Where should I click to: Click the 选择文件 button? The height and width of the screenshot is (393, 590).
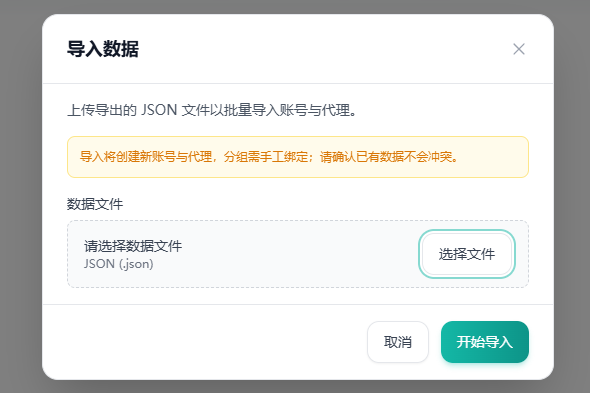pos(467,254)
